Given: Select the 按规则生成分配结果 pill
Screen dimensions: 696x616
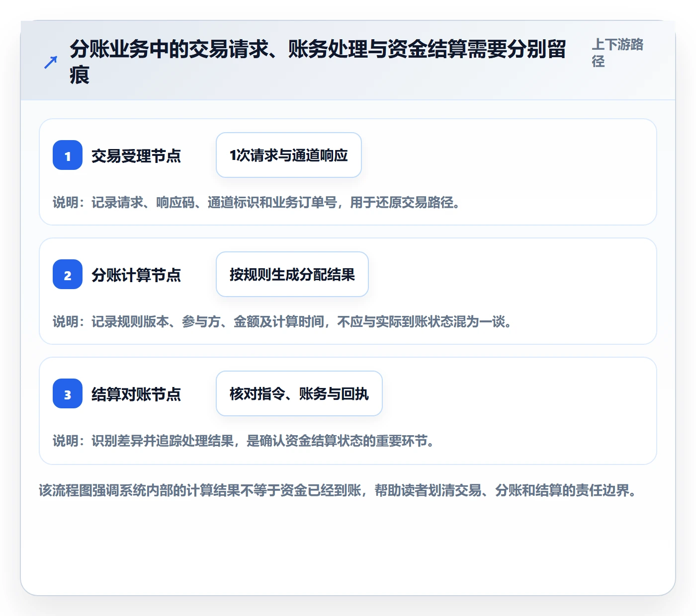Looking at the screenshot, I should pos(292,274).
